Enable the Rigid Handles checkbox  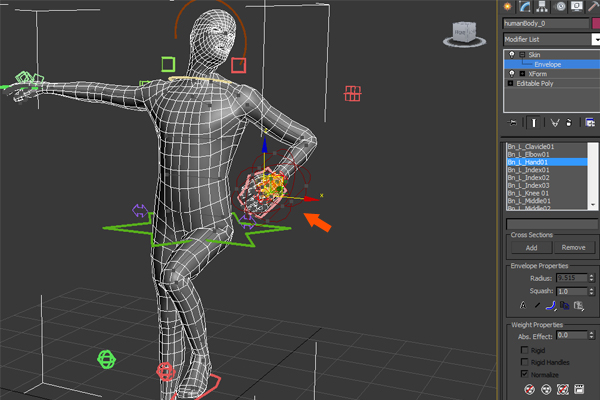(x=524, y=362)
